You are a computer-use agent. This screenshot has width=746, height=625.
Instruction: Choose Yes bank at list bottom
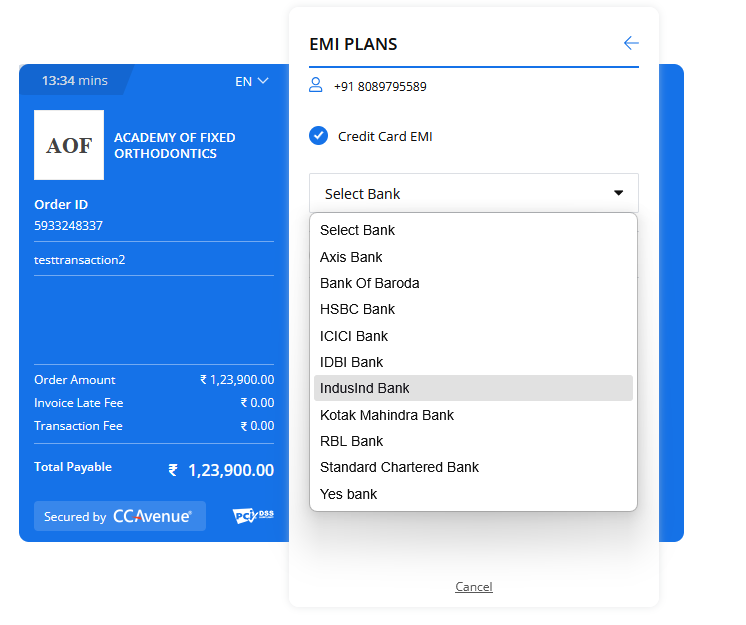coord(348,494)
